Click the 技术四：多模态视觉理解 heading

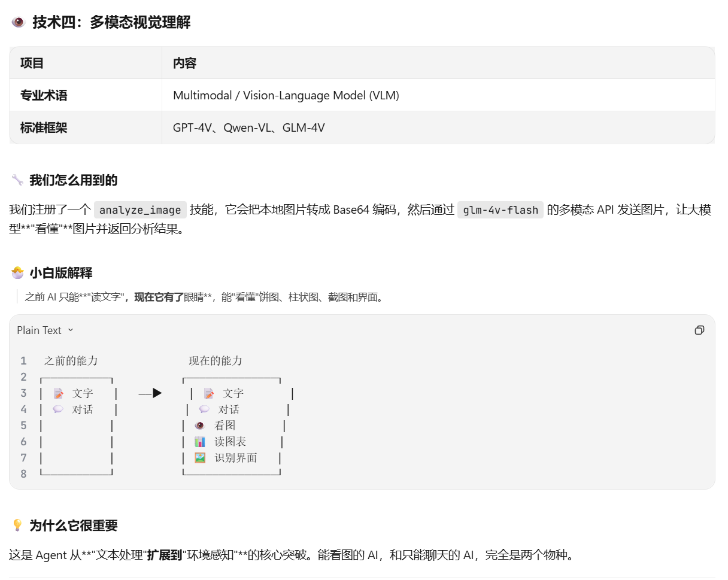(x=111, y=23)
